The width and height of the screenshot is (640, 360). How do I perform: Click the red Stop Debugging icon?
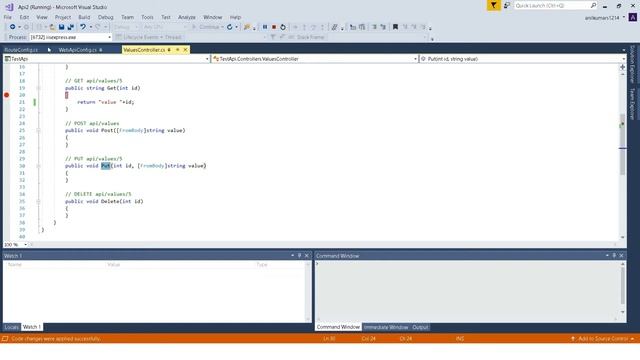[274, 27]
